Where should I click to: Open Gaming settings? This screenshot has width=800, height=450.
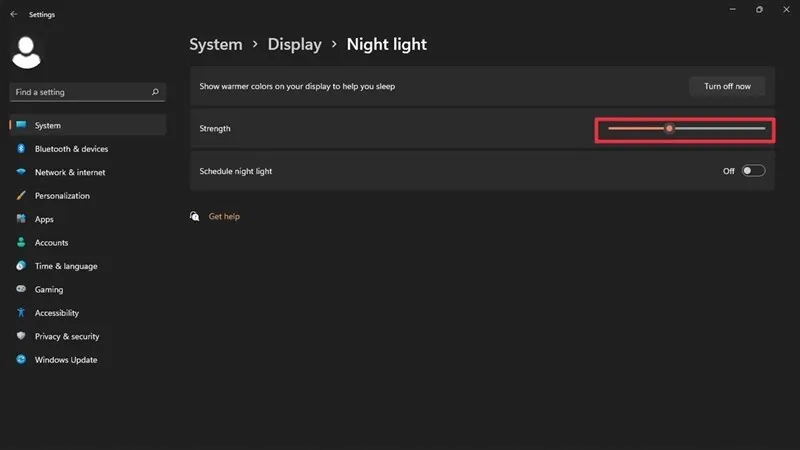pyautogui.click(x=88, y=289)
